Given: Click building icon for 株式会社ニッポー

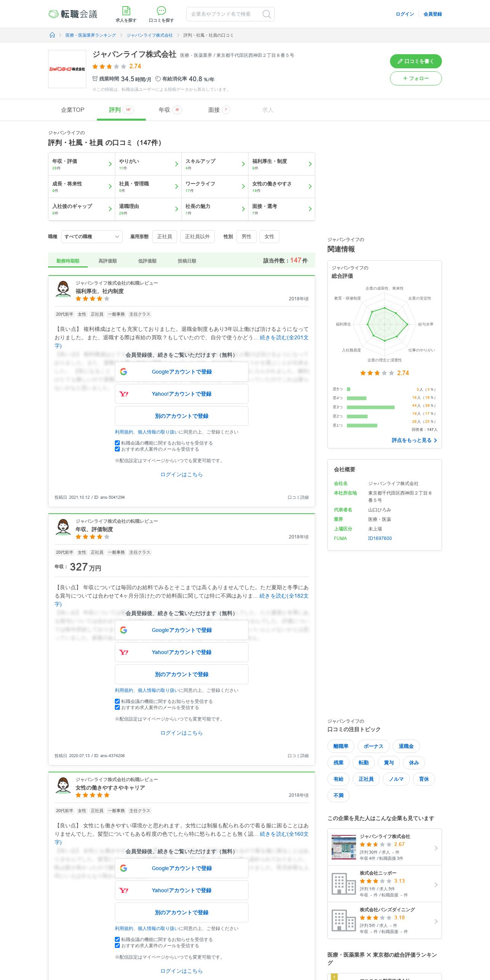Looking at the screenshot, I should (x=343, y=883).
